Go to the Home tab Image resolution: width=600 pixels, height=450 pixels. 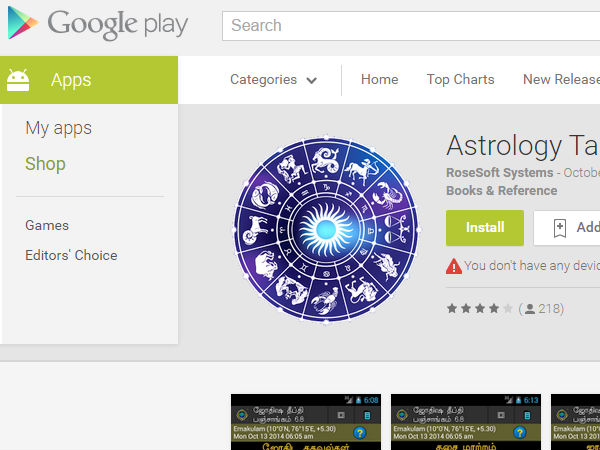coord(380,79)
